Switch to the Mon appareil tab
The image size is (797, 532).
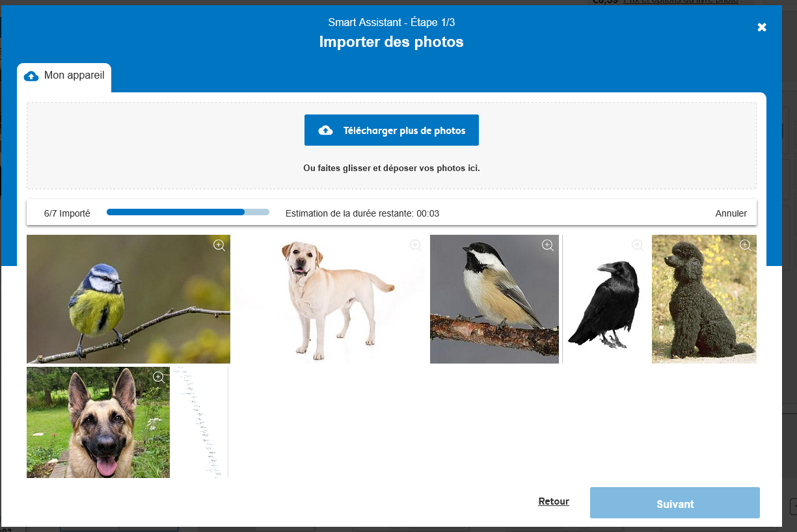click(64, 76)
